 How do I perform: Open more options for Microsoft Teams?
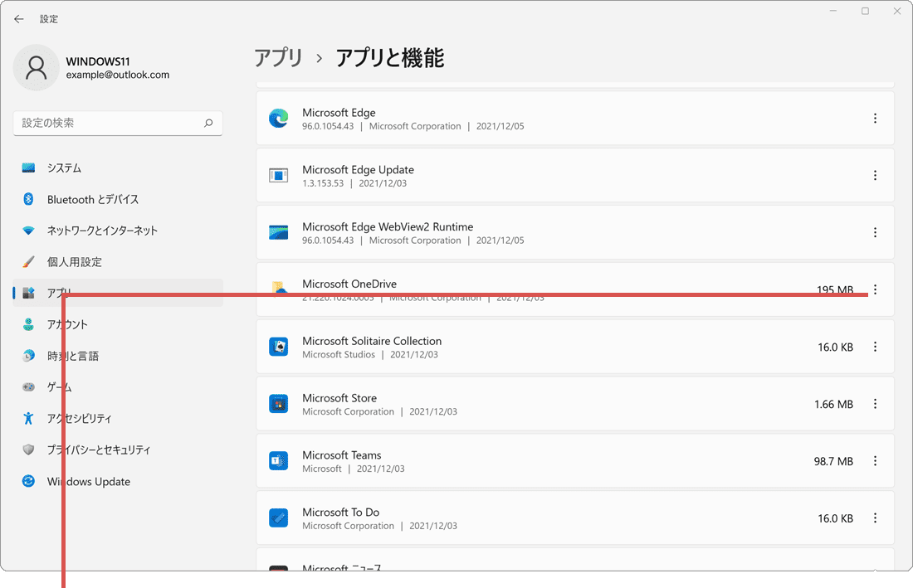tap(875, 460)
